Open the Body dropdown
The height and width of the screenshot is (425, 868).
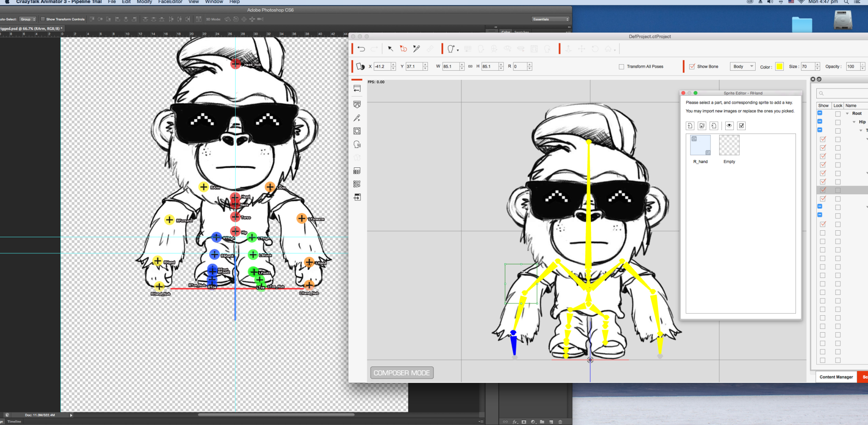(743, 66)
